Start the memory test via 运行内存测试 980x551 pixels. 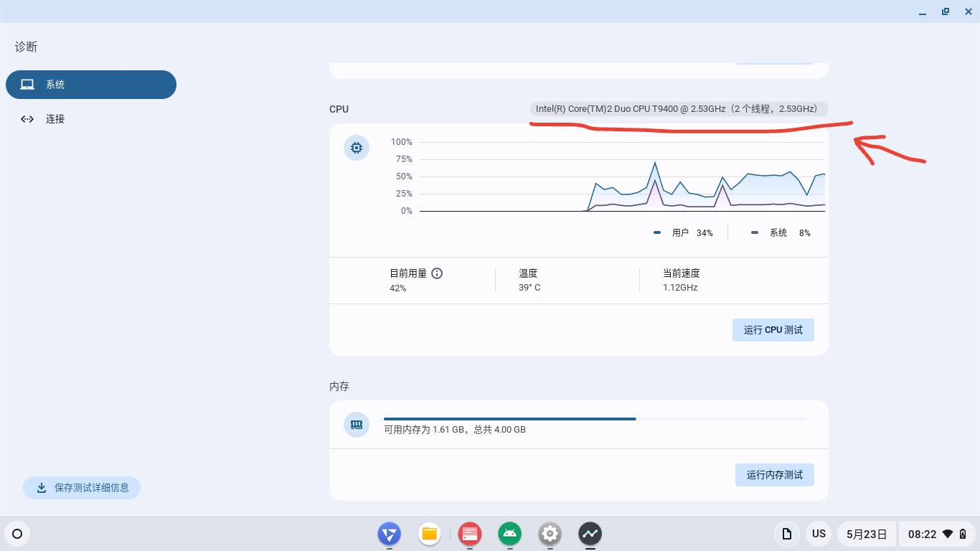point(775,475)
